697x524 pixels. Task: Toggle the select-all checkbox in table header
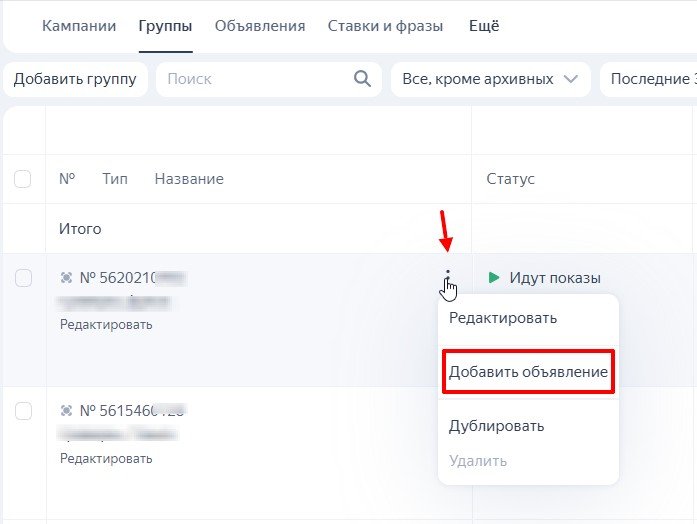tap(23, 179)
